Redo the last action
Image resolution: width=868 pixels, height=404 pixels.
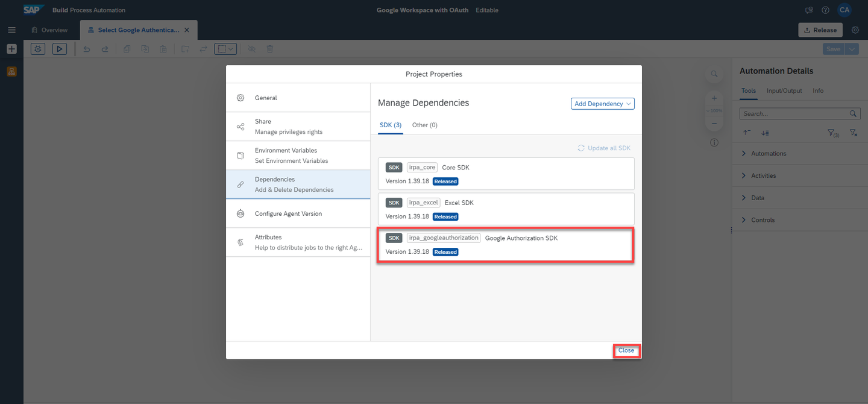[105, 49]
